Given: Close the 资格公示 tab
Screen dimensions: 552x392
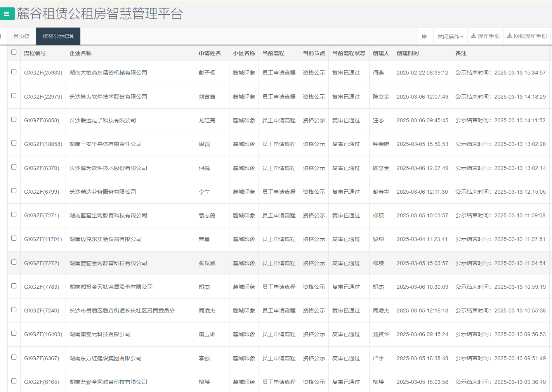Looking at the screenshot, I should pyautogui.click(x=72, y=36).
